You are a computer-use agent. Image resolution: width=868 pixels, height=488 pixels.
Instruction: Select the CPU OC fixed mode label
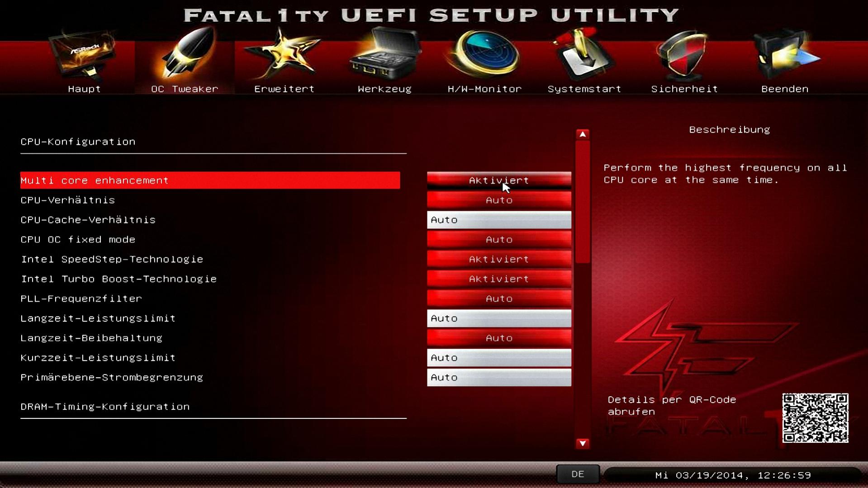click(x=78, y=239)
